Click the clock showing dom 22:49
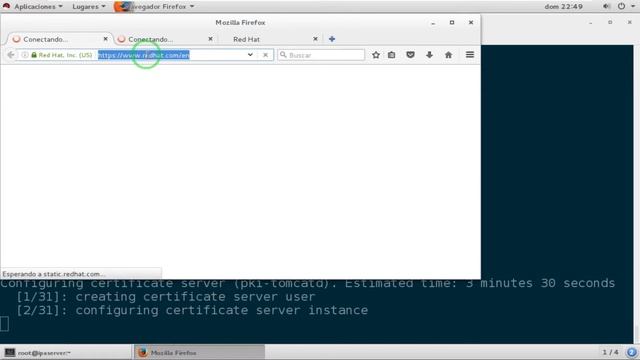Screen dimensions: 640x360 pyautogui.click(x=563, y=7)
